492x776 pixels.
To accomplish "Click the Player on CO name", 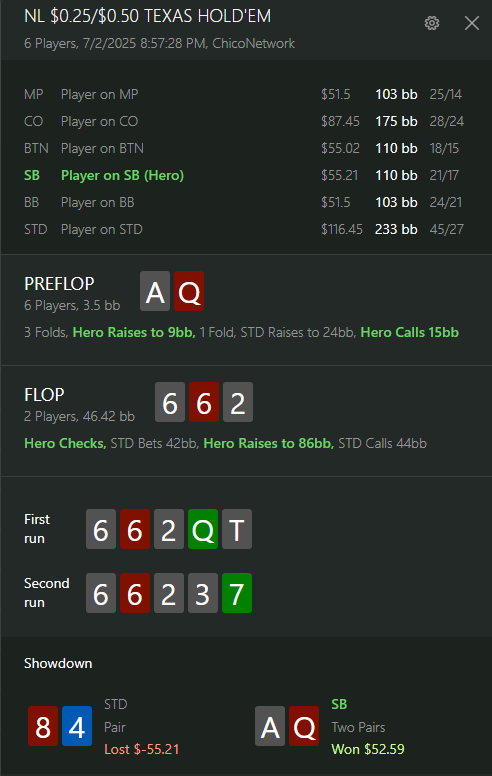I will (99, 121).
